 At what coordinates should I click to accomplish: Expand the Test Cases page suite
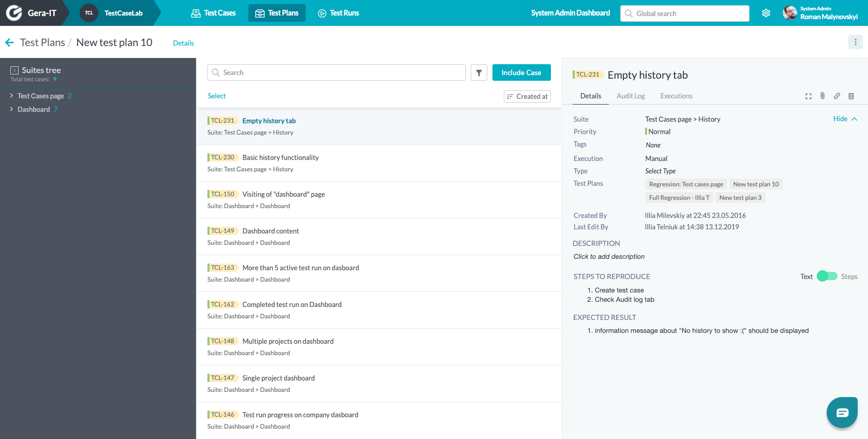click(x=11, y=96)
